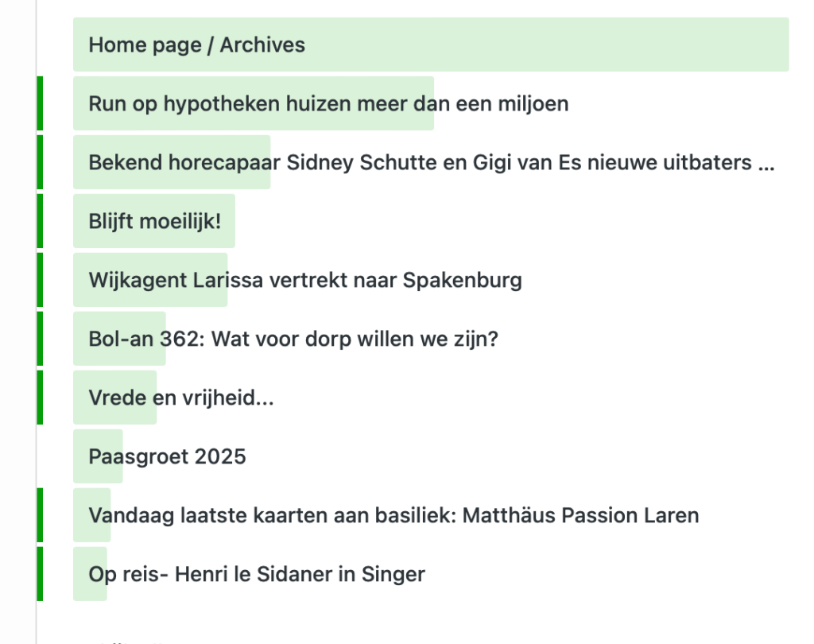Screen dimensions: 814x644
Task: Click the ellipsis ending the Bekend horecapaar title
Action: [766, 165]
